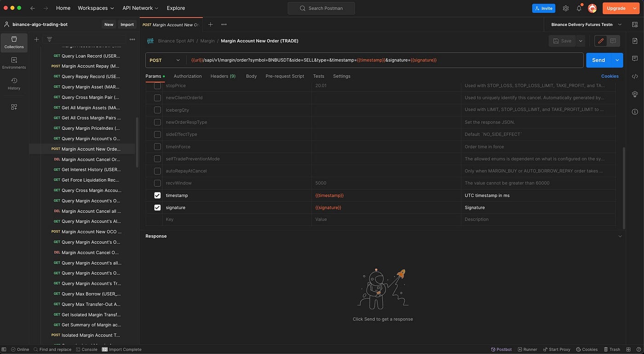Open History in the sidebar
The image size is (644, 354).
(14, 84)
